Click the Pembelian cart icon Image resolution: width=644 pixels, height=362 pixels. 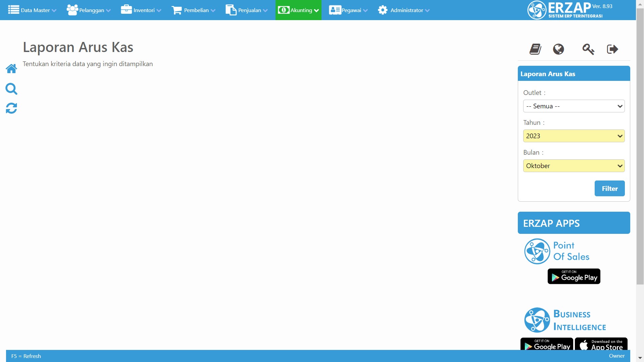(177, 10)
